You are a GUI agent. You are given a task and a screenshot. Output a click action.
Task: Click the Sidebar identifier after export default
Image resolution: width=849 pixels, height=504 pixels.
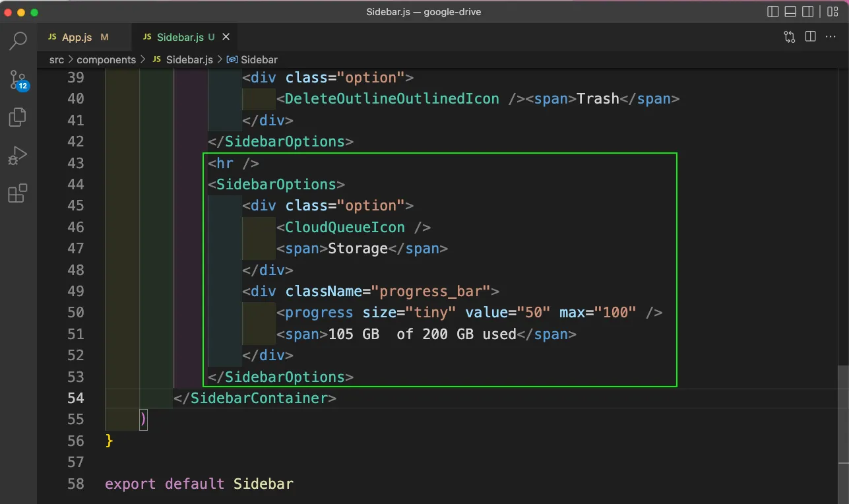(x=263, y=484)
